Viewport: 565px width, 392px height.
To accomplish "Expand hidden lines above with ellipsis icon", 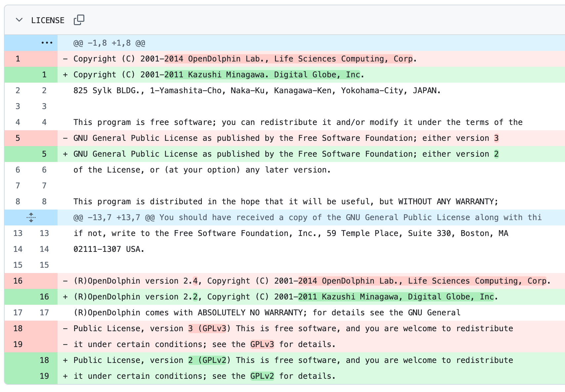I will [x=47, y=43].
